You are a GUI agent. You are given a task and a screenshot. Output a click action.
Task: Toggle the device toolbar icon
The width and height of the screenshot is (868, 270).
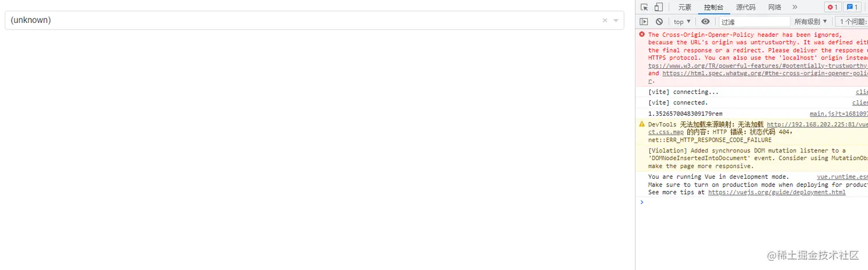[x=658, y=7]
